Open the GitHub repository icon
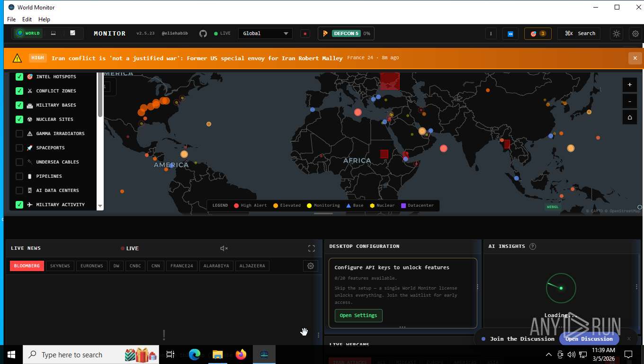 click(203, 33)
